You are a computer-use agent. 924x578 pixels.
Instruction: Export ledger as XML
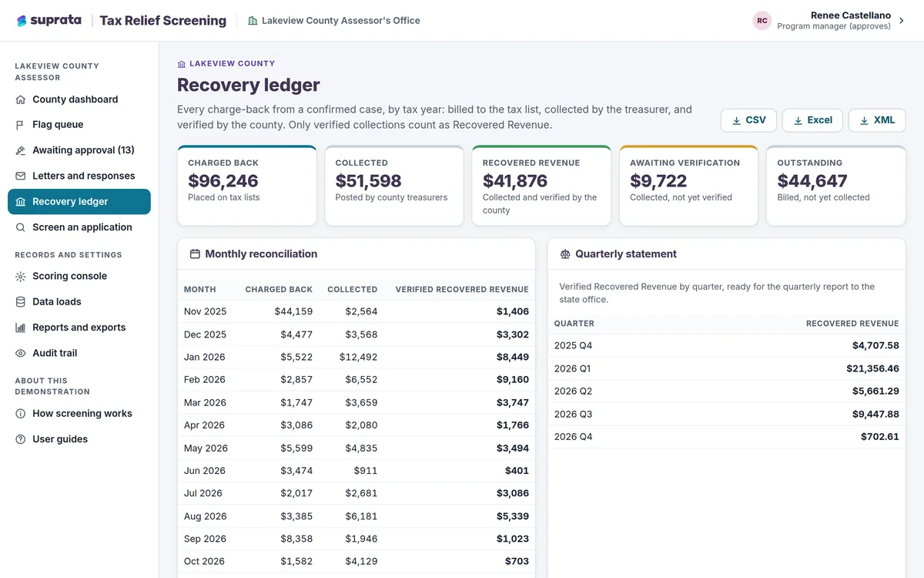[877, 120]
